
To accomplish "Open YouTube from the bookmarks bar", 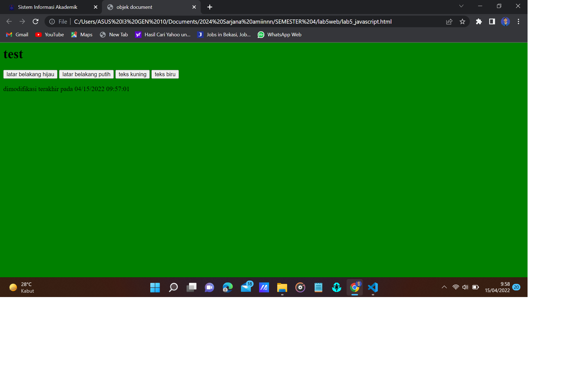I will pyautogui.click(x=49, y=35).
